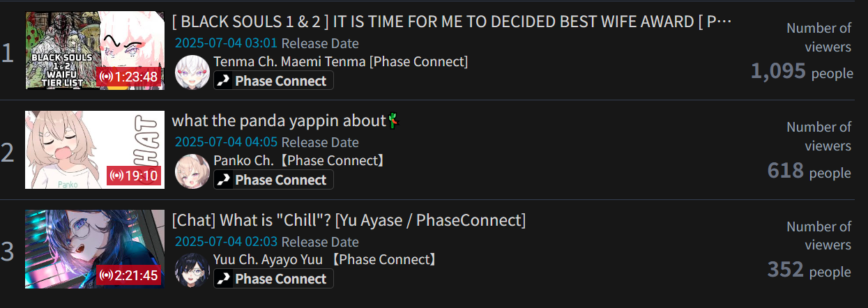Visit the Yuu Ch. Ayayo Yuu channel name
Viewport: 868px width, 308px height.
click(325, 259)
